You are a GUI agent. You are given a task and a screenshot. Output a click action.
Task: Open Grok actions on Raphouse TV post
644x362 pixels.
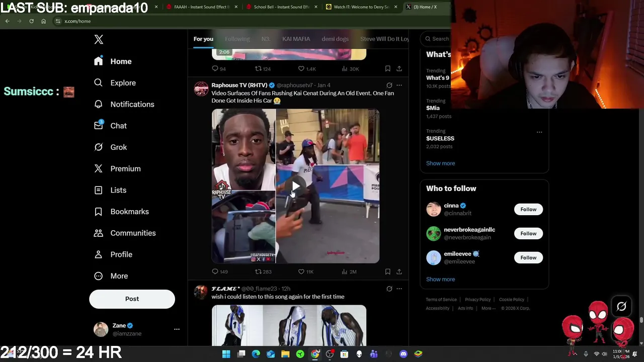(389, 85)
